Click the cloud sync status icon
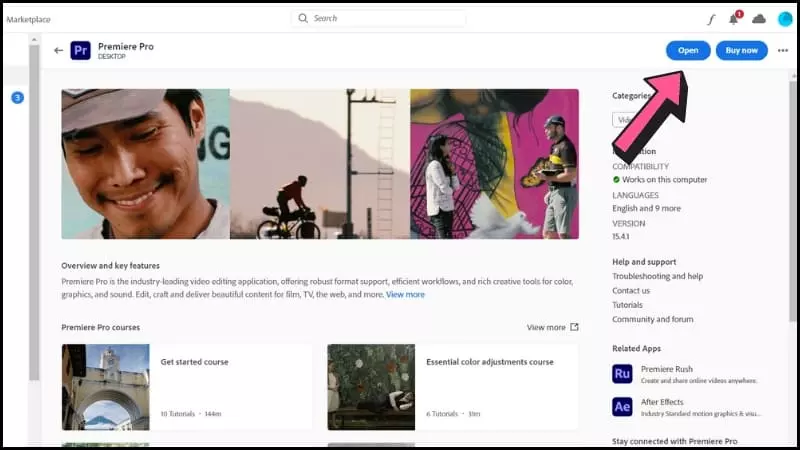The height and width of the screenshot is (450, 800). click(x=759, y=19)
